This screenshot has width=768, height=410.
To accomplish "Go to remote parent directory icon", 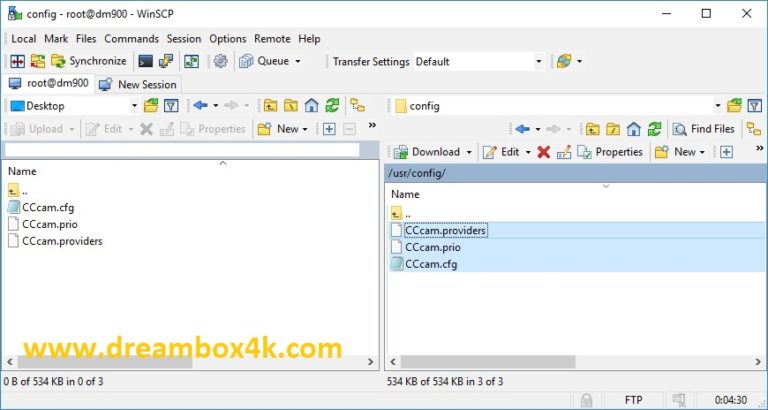I will pyautogui.click(x=593, y=129).
